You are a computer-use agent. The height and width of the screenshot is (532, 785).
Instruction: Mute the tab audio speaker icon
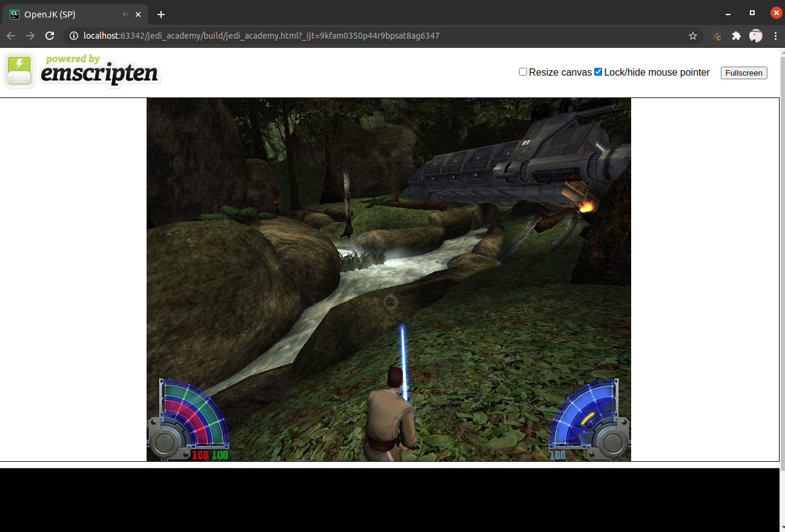[125, 15]
